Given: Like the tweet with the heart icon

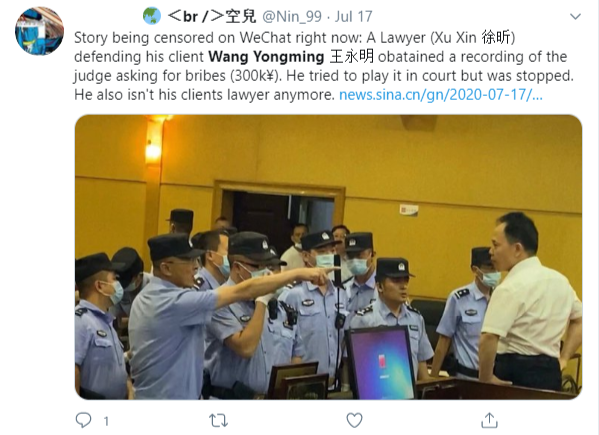Looking at the screenshot, I should pos(354,420).
